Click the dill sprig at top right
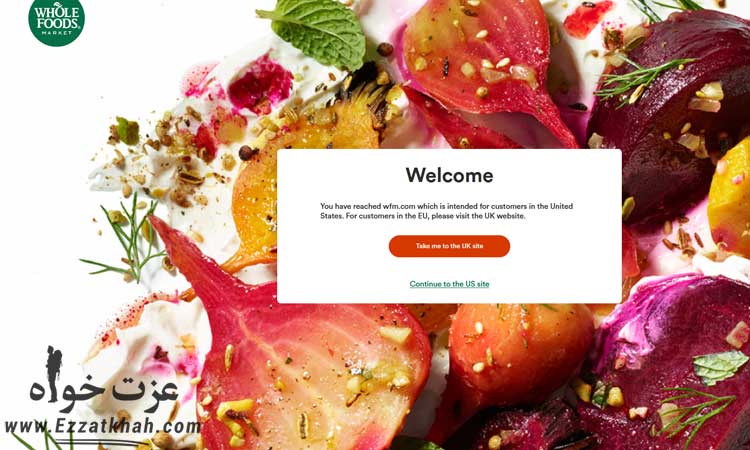Image resolution: width=750 pixels, height=450 pixels. click(641, 79)
